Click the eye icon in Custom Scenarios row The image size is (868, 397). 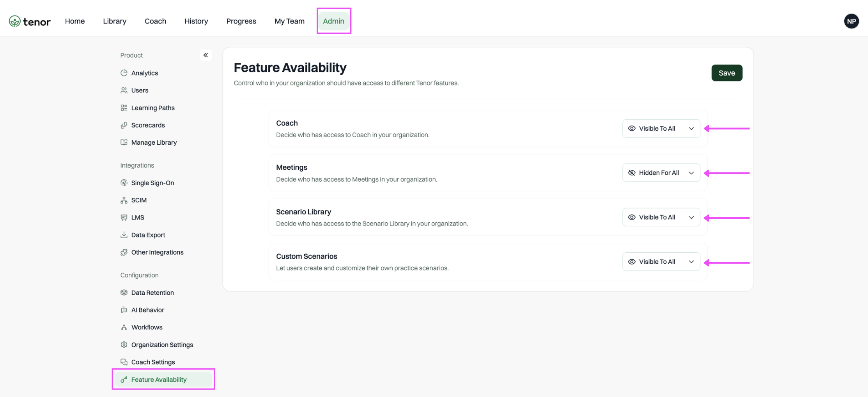632,262
